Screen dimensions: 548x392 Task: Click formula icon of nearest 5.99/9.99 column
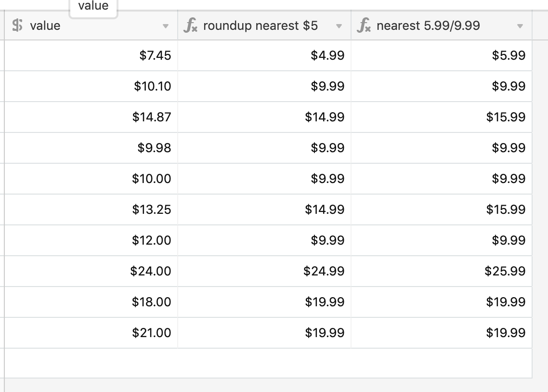364,26
